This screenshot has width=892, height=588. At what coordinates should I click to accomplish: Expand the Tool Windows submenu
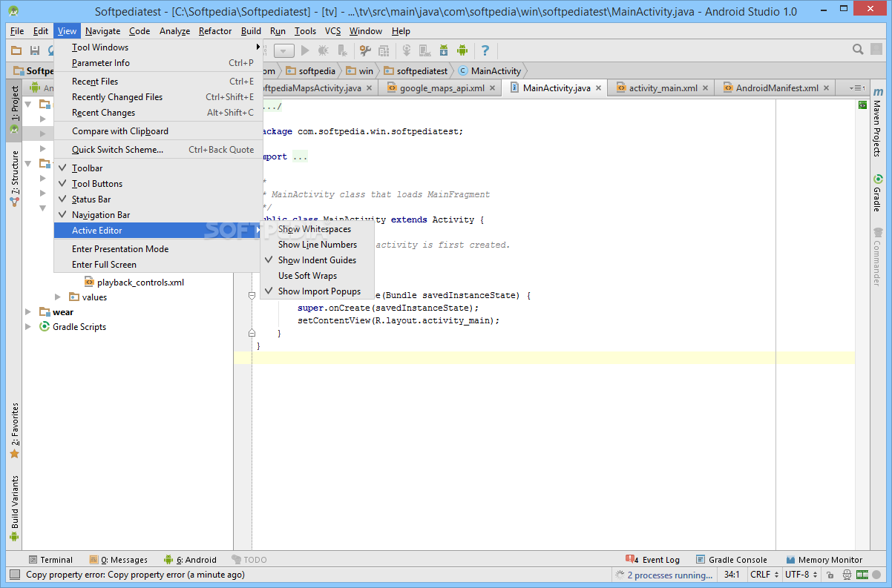[x=157, y=47]
